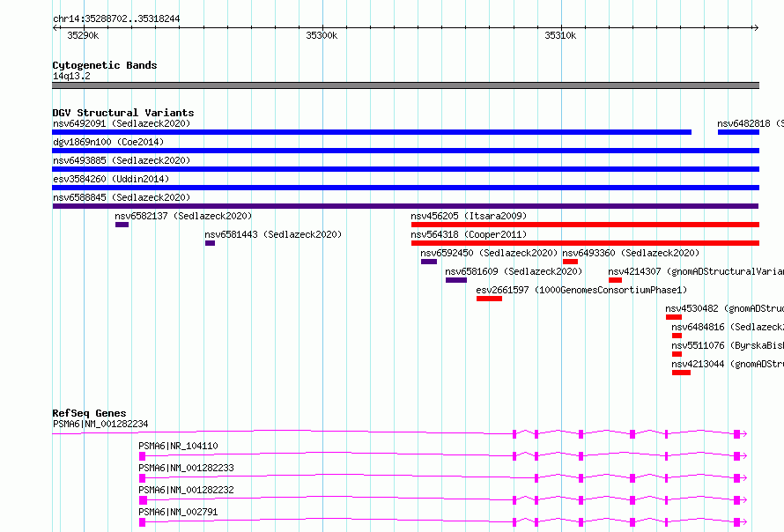784x532 pixels.
Task: Open the nsv564318 (Cooper2011) label
Action: coord(469,234)
